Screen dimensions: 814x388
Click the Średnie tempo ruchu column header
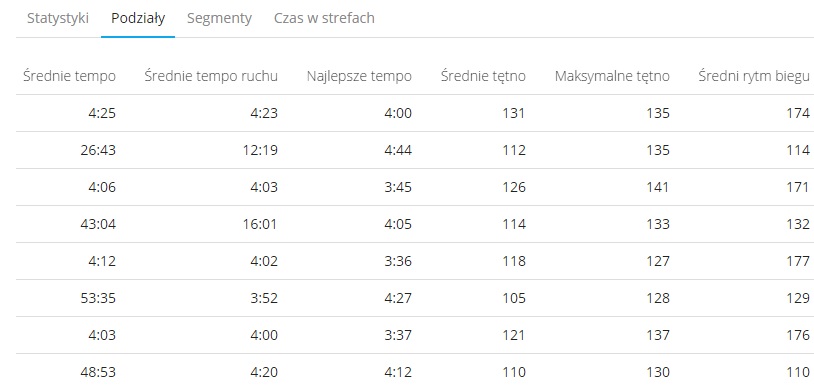tap(211, 76)
